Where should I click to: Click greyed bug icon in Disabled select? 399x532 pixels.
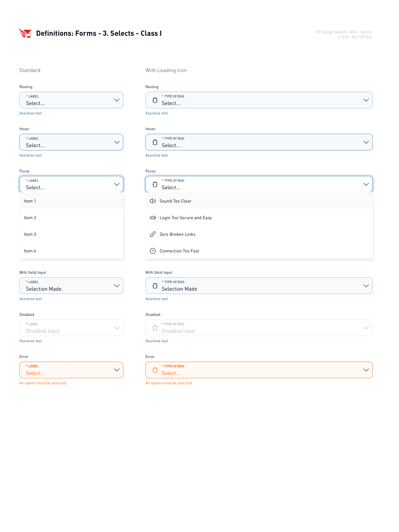[x=155, y=328]
